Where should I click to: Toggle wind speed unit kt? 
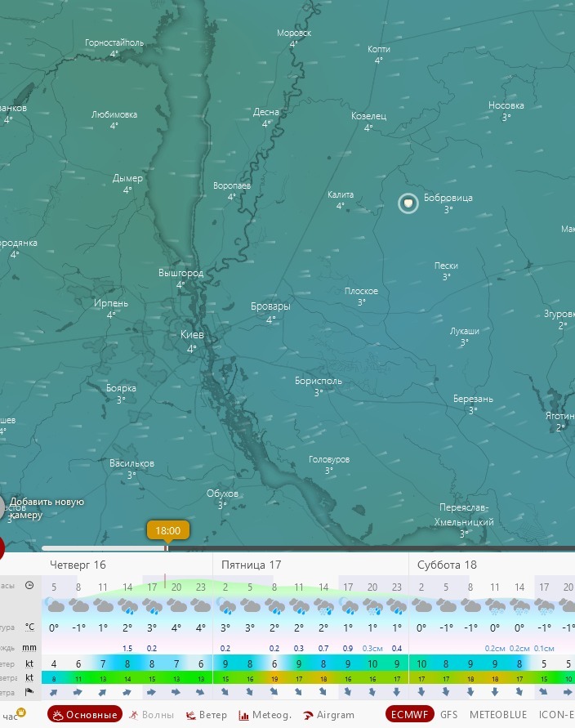pos(29,664)
